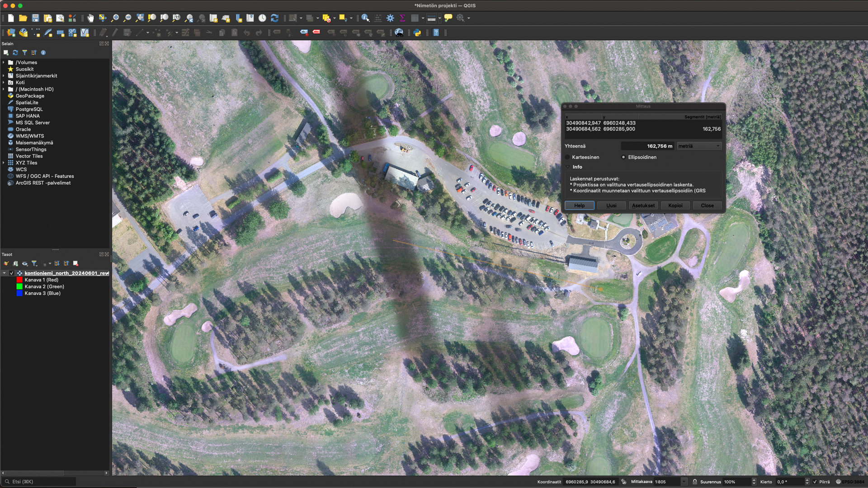
Task: Open Statistical Summary sigma icon
Action: click(402, 18)
